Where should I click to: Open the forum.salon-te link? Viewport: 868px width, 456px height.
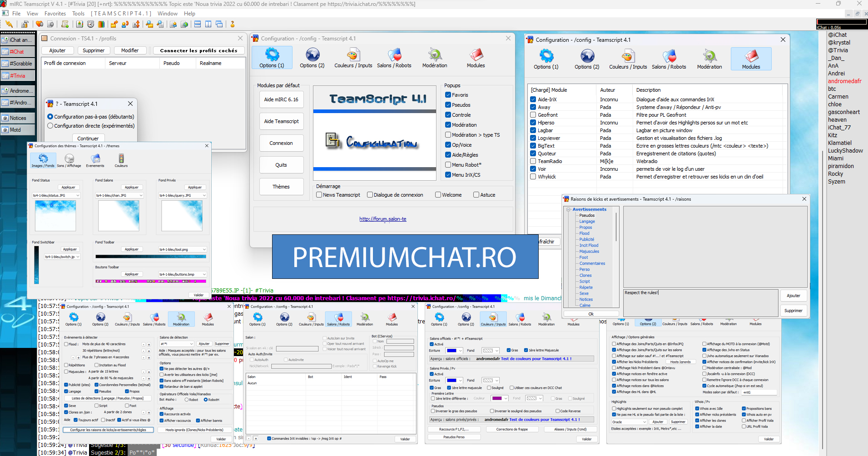383,219
